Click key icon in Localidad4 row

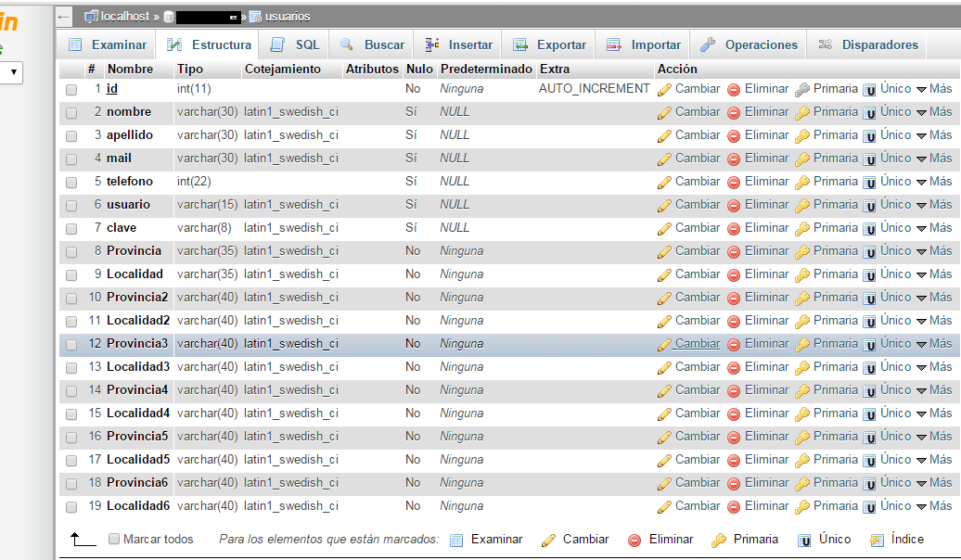click(802, 414)
